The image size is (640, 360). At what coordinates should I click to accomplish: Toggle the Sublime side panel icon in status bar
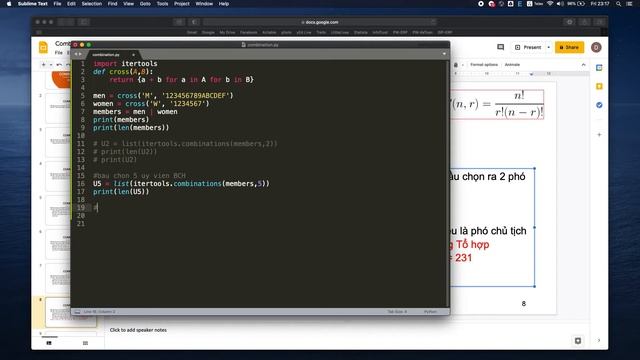click(x=77, y=311)
